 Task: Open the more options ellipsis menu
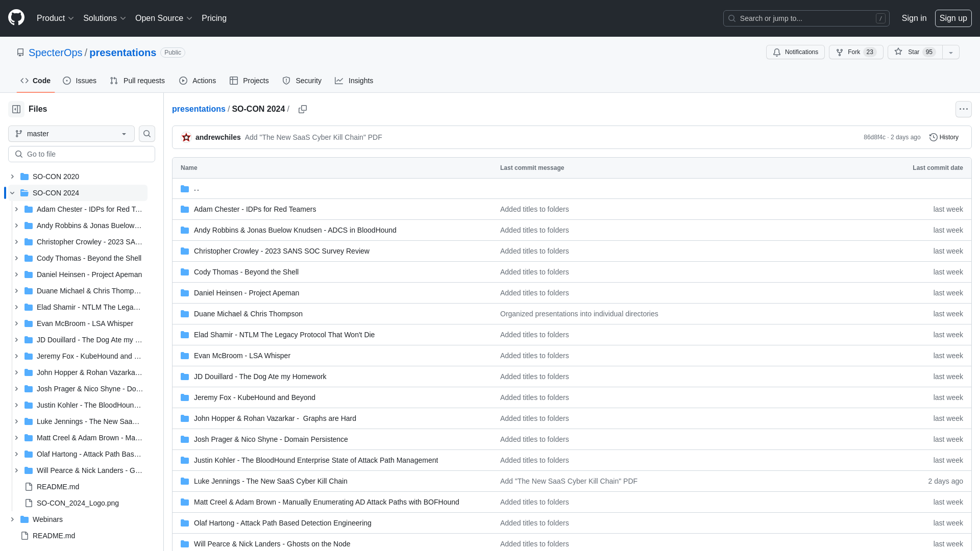point(963,109)
